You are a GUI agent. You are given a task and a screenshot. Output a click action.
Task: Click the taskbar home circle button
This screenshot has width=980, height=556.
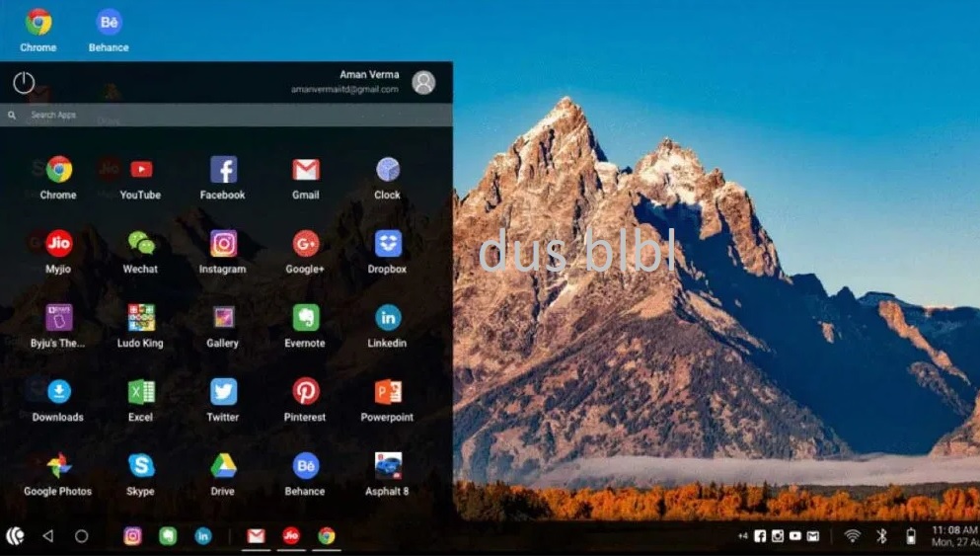pos(81,536)
